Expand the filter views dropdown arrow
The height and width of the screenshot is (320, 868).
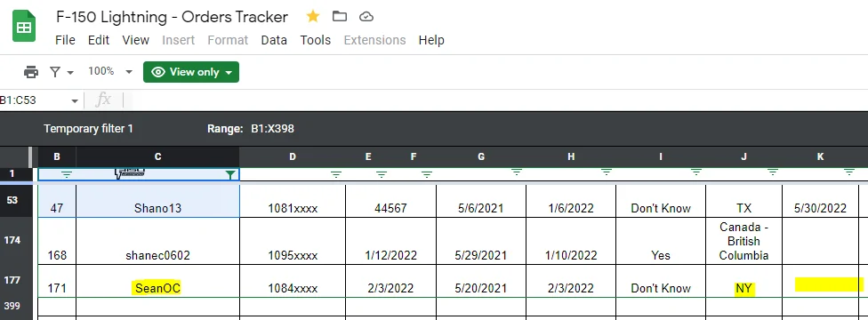[x=70, y=73]
